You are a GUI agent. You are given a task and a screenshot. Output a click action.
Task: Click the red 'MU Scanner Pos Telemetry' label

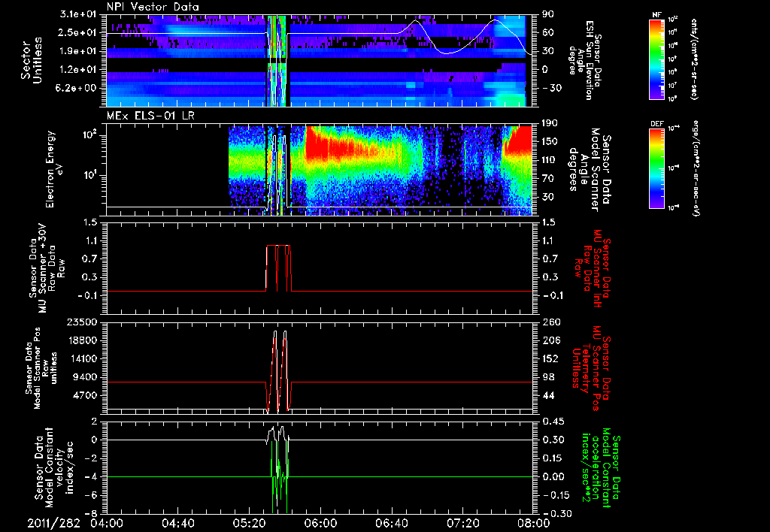tap(592, 368)
